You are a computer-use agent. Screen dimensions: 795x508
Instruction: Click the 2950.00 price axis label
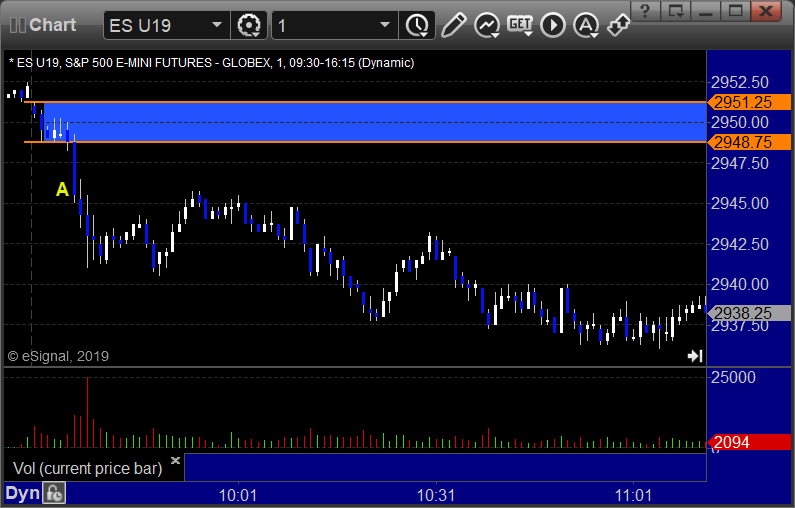740,122
